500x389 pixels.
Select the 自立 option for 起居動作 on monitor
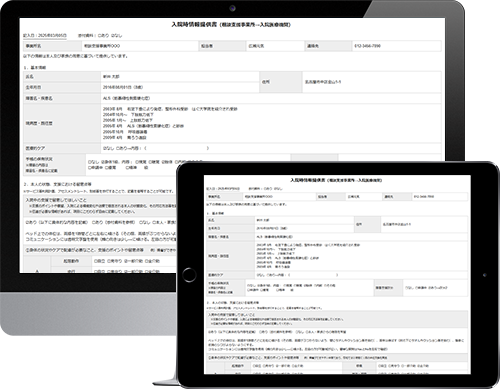[x=100, y=261]
